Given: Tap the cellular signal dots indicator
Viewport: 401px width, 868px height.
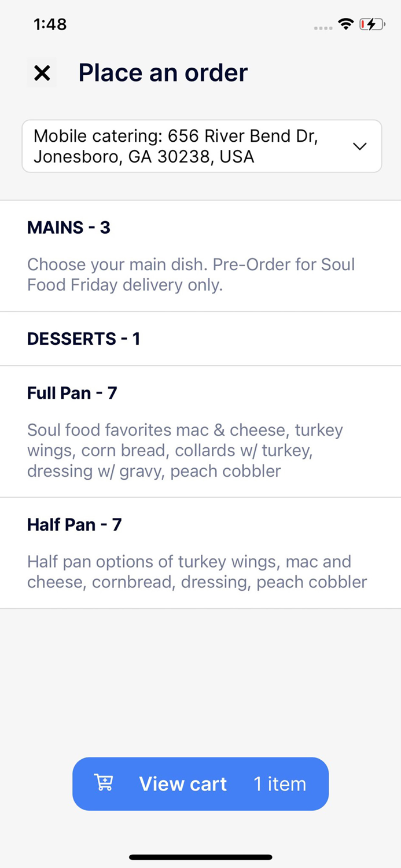Looking at the screenshot, I should click(322, 27).
